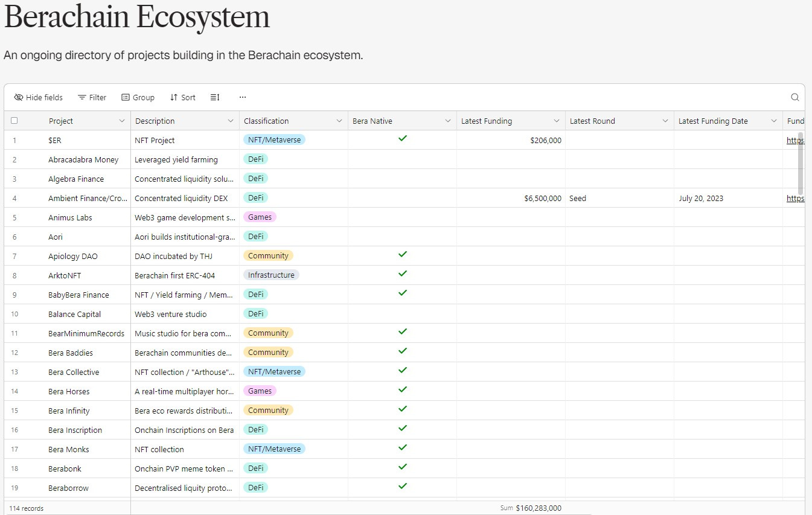The height and width of the screenshot is (515, 812).
Task: Click the NFT/Metaverse tag for $ER
Action: (x=274, y=139)
